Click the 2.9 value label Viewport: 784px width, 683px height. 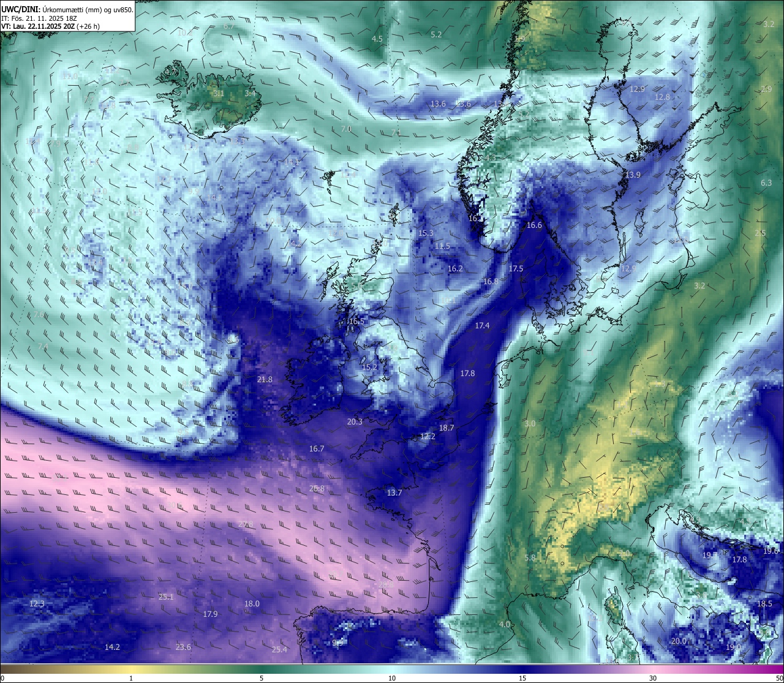(x=766, y=89)
